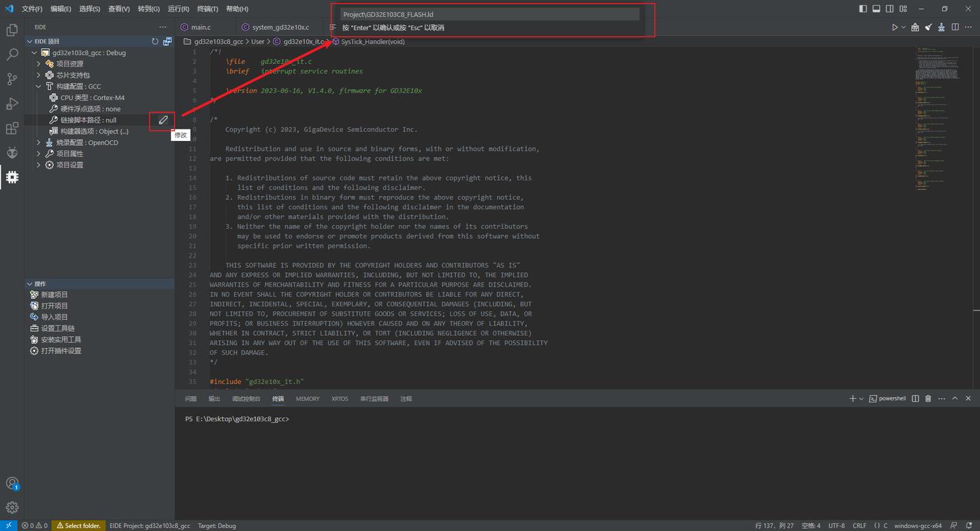Clean the project with the broom icon

[928, 27]
